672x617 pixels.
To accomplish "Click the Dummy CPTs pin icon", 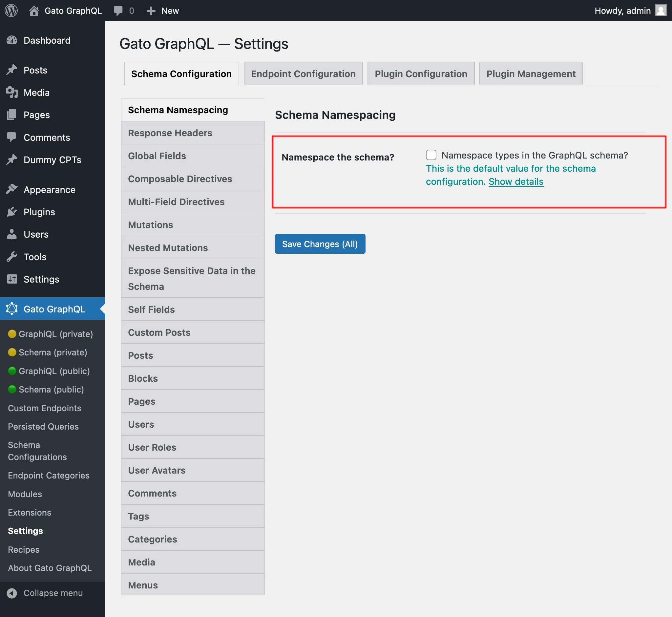I will (x=12, y=160).
